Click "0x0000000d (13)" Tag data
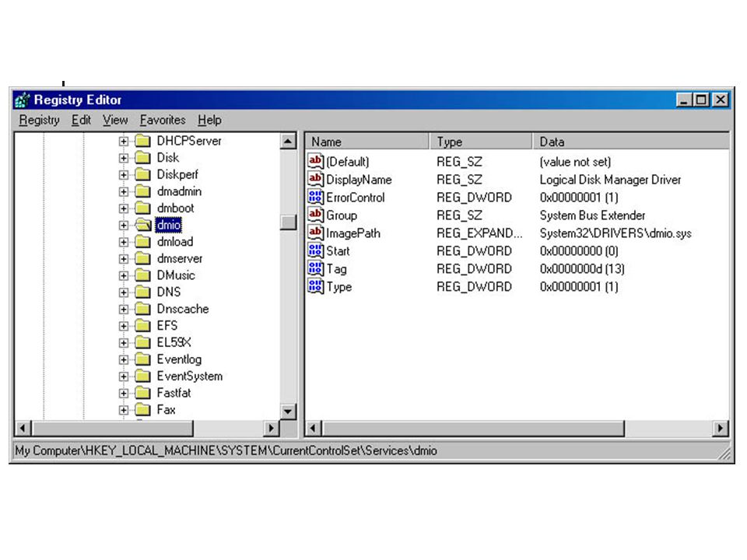This screenshot has height=560, width=747. [582, 269]
